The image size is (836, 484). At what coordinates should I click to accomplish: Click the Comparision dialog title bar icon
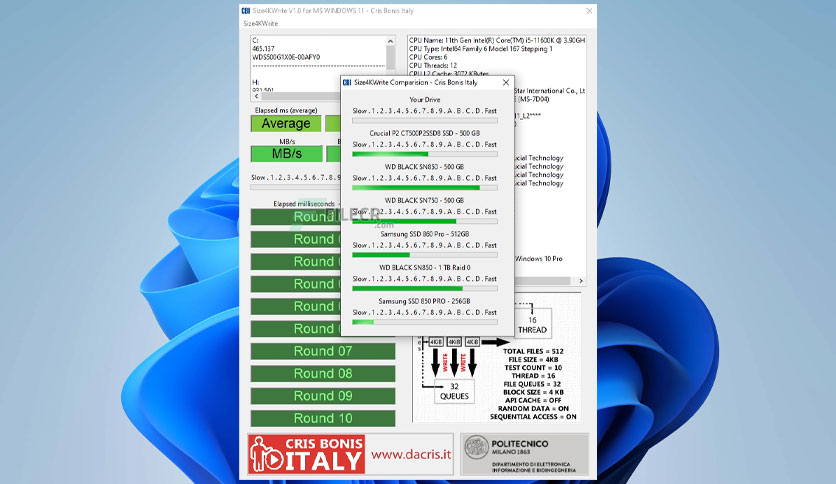point(347,83)
